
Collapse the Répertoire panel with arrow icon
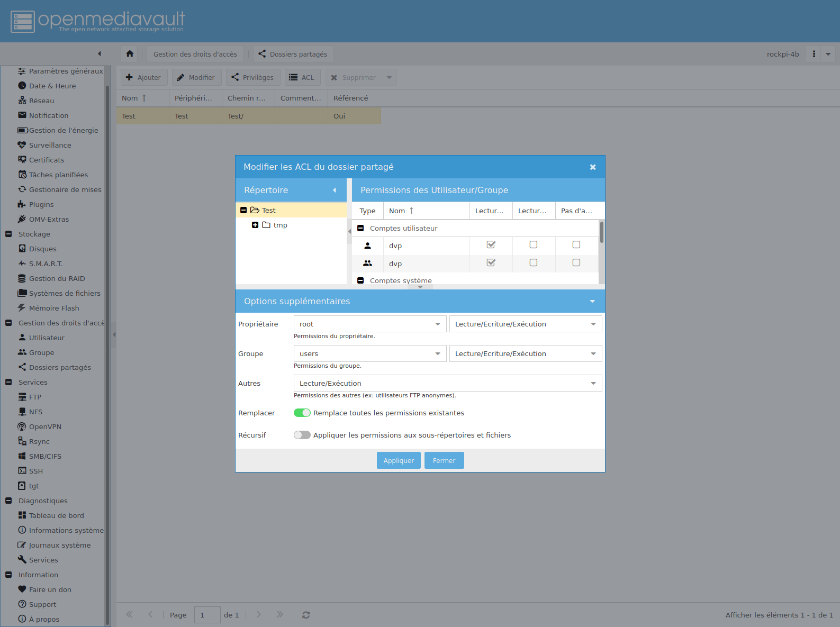pos(335,190)
